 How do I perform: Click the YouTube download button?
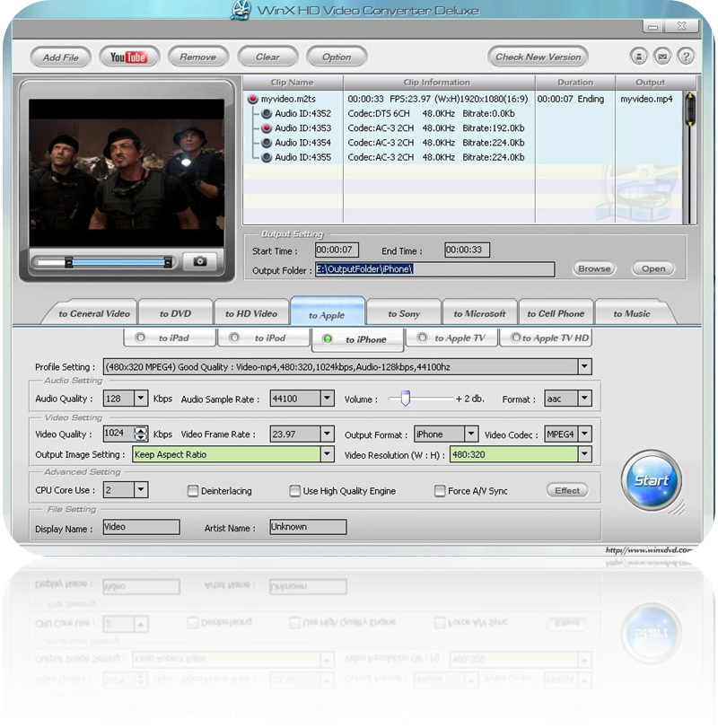click(129, 57)
